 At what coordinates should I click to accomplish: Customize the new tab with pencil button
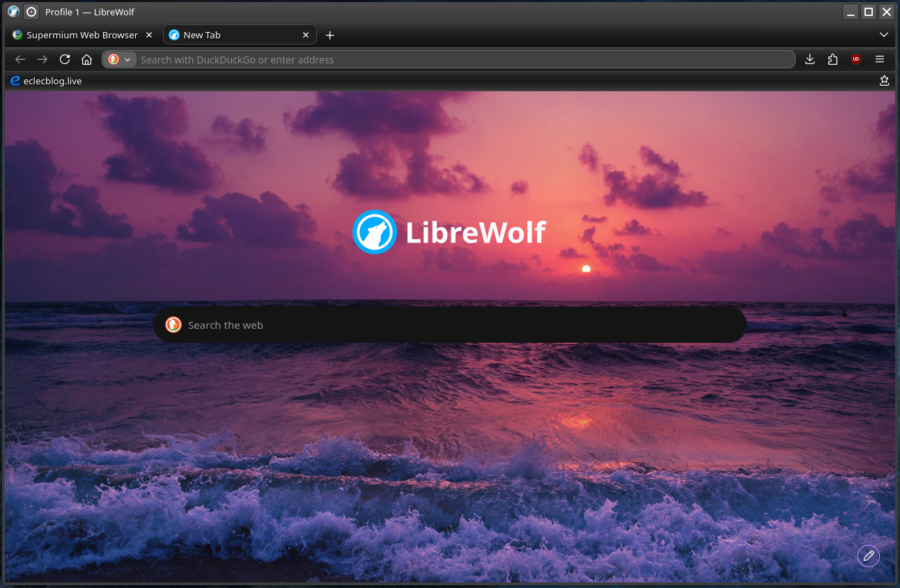(868, 556)
